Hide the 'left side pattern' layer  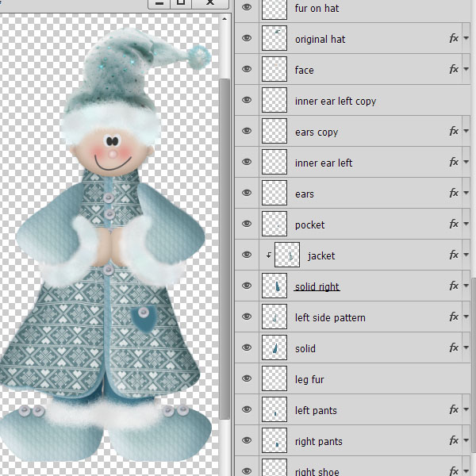(x=247, y=317)
